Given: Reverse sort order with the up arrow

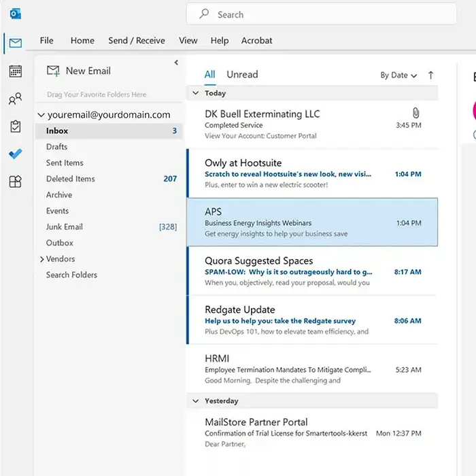Looking at the screenshot, I should point(430,75).
